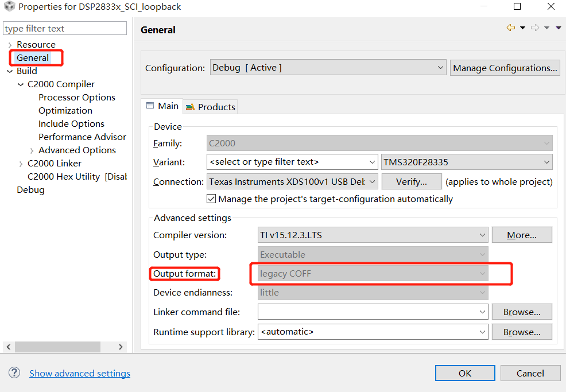Screen dimensions: 566x392
Task: Click the tree scrollbar right arrow
Action: (121, 347)
